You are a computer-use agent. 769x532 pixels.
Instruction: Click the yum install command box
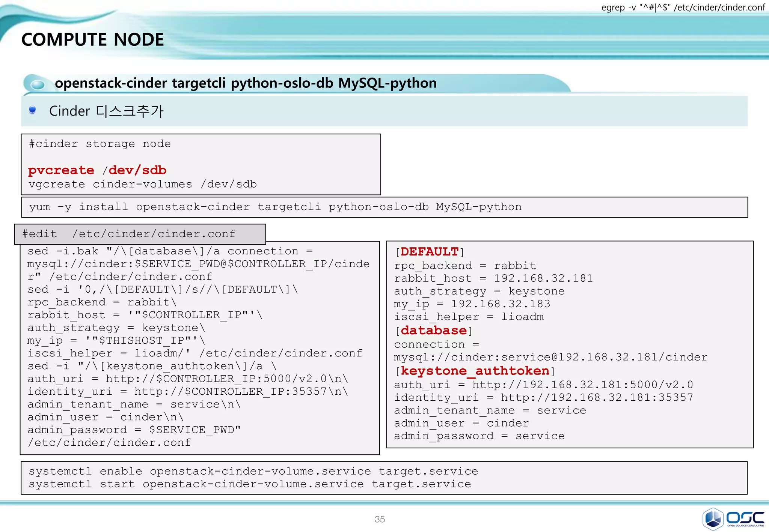[x=275, y=207]
